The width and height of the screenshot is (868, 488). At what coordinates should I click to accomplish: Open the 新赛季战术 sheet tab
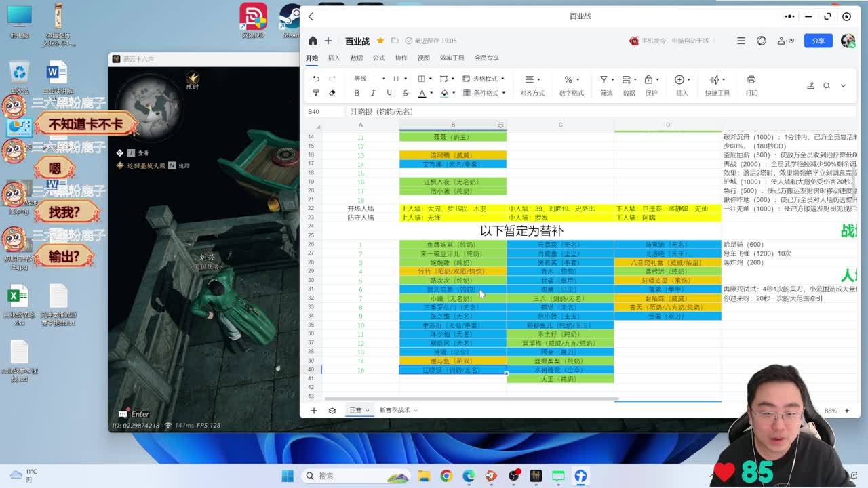click(x=394, y=411)
